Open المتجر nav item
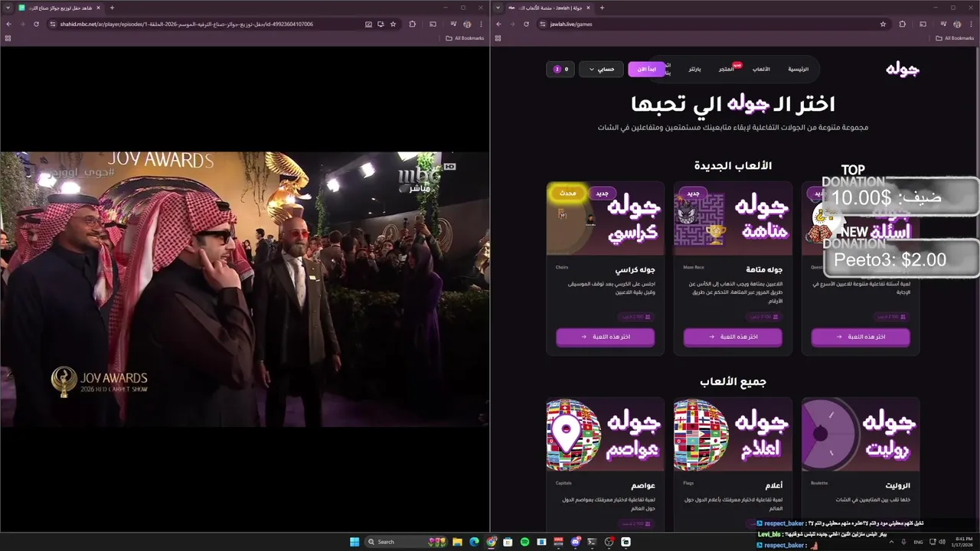The image size is (980, 551). coord(726,69)
